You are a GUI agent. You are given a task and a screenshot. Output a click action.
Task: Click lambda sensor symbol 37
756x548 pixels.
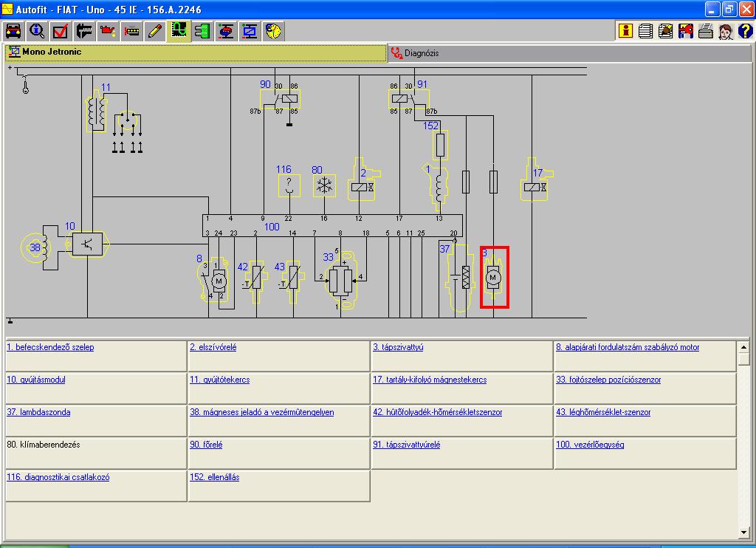(459, 278)
